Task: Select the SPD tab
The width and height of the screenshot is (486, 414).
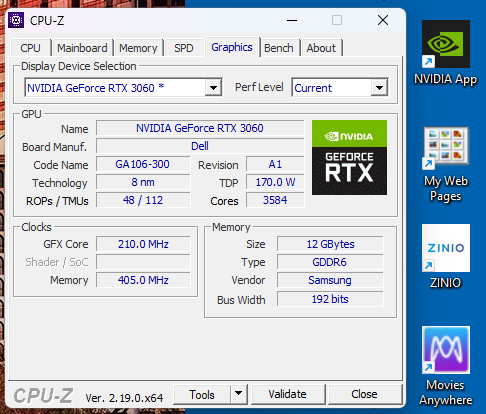Action: pos(184,48)
